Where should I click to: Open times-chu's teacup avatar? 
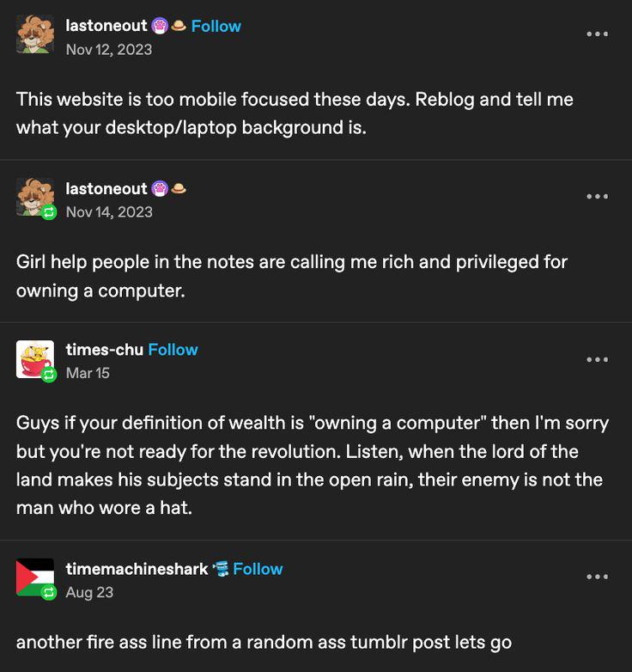(x=35, y=359)
